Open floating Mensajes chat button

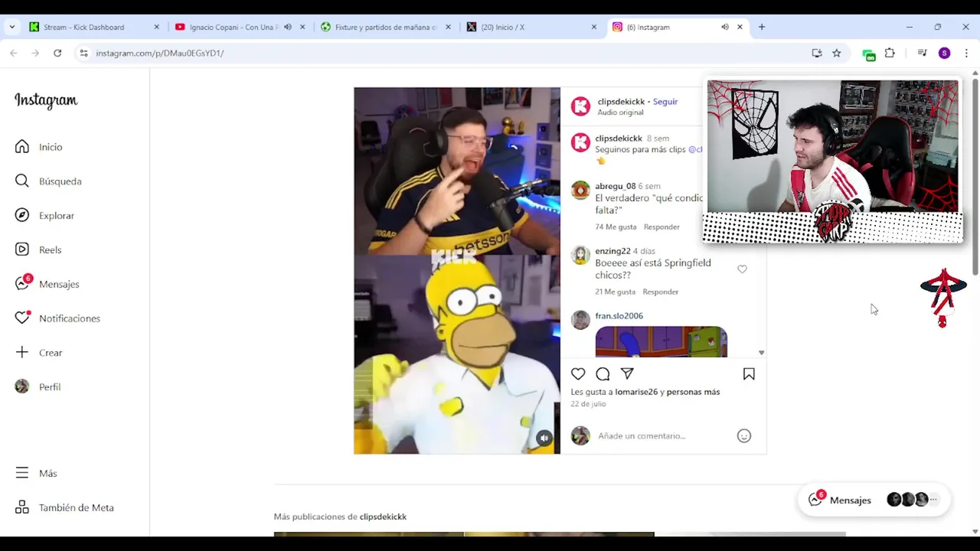(x=873, y=500)
